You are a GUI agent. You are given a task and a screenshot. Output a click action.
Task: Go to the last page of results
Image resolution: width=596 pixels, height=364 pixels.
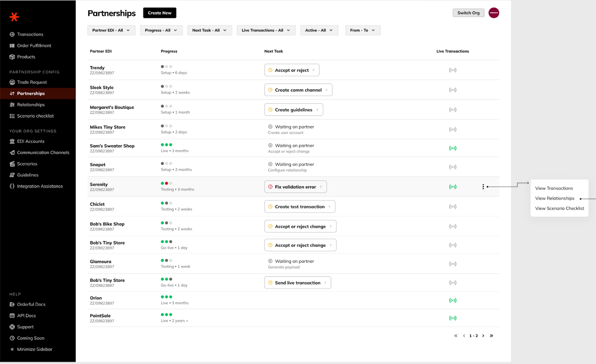pyautogui.click(x=491, y=336)
